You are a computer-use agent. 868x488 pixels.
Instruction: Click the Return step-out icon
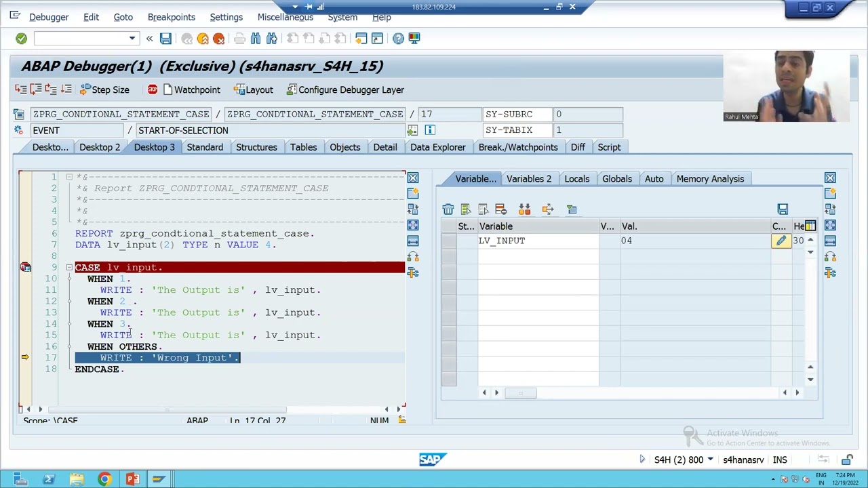point(51,89)
